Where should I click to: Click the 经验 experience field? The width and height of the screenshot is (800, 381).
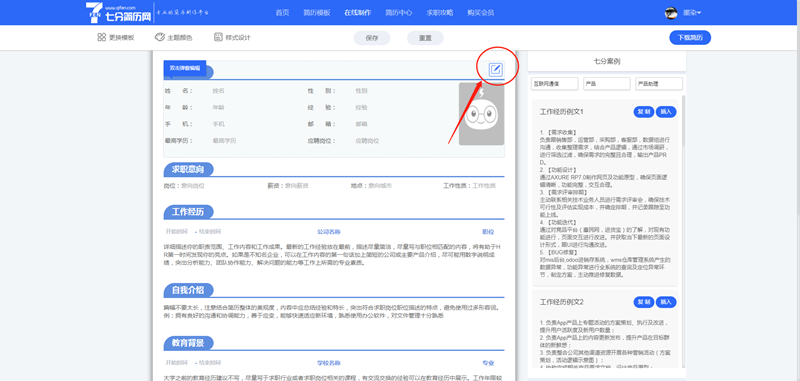361,108
